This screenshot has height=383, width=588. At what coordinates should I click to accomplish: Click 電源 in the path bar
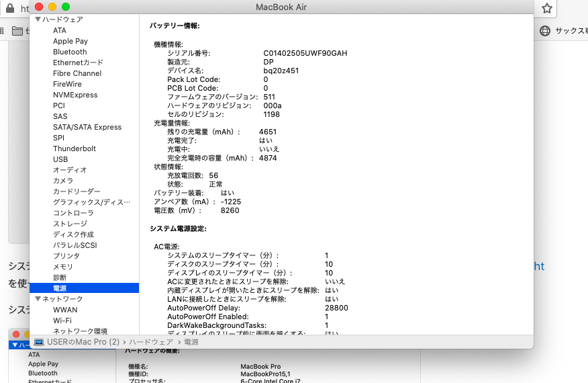tap(191, 342)
